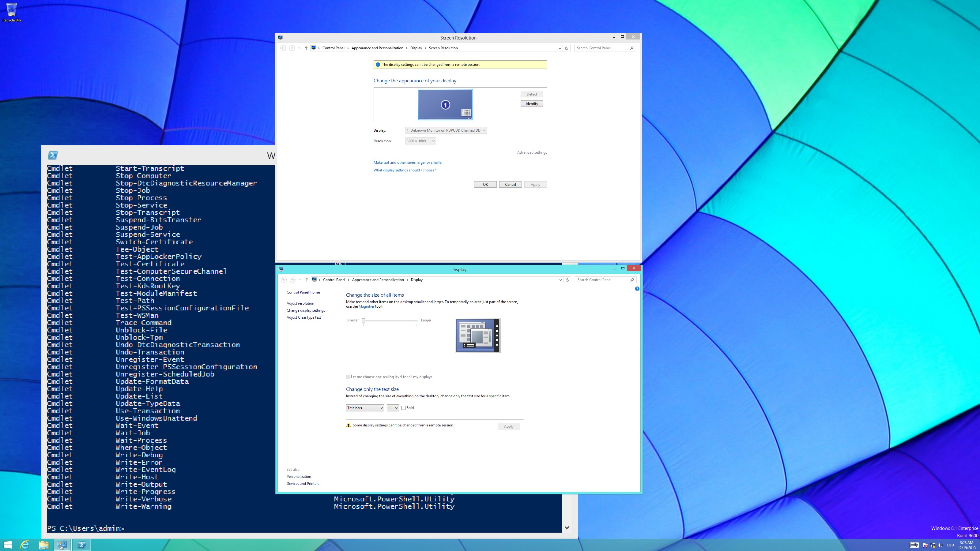
Task: Click the help question mark icon
Action: click(637, 289)
